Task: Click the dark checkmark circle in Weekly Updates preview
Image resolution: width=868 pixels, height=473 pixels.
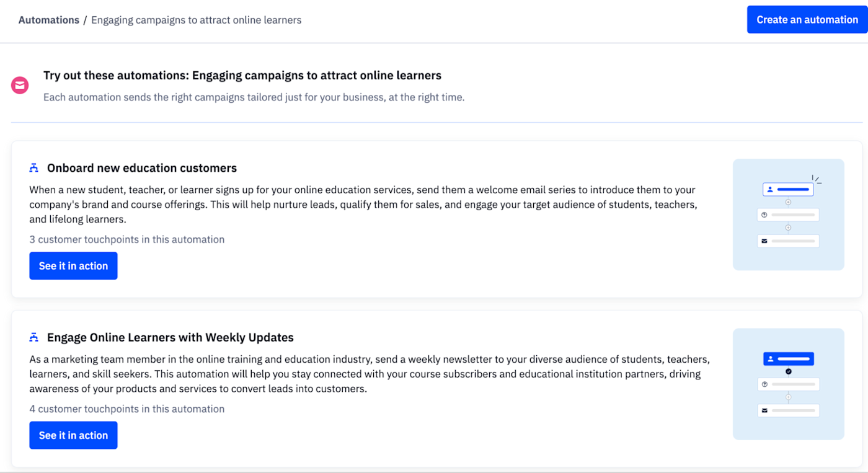Action: [x=789, y=371]
